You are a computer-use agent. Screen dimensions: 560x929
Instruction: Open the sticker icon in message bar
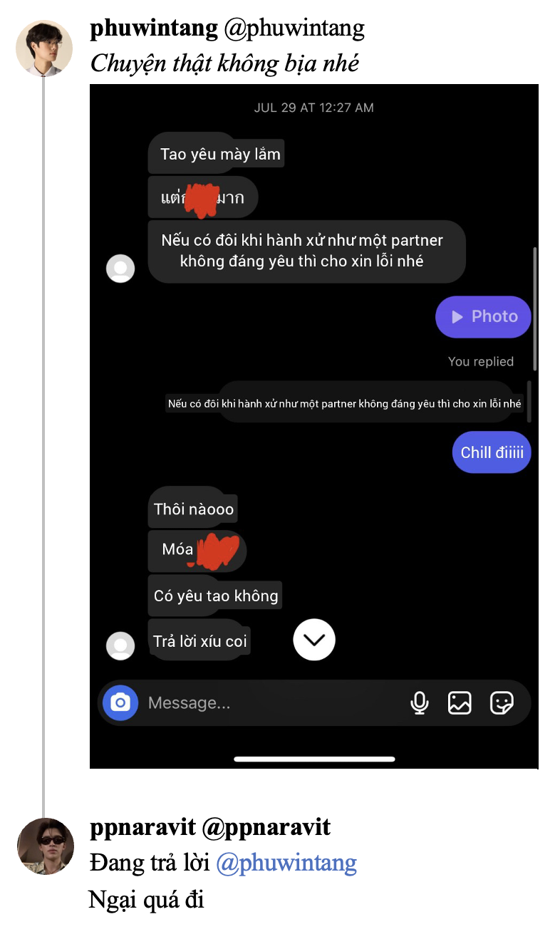(x=502, y=703)
